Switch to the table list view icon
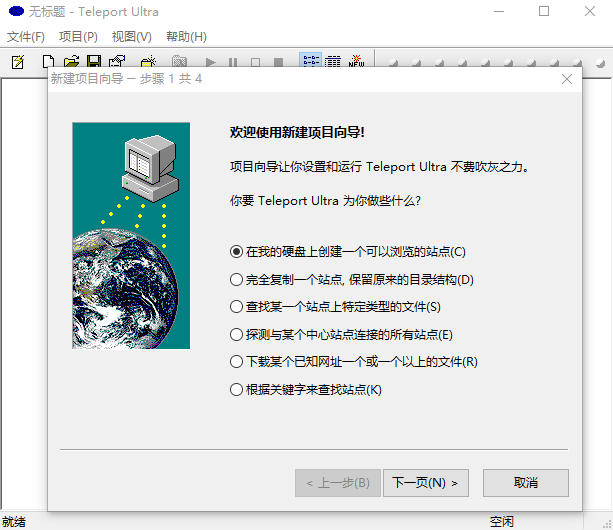Screen dimensions: 613x530 [333, 61]
